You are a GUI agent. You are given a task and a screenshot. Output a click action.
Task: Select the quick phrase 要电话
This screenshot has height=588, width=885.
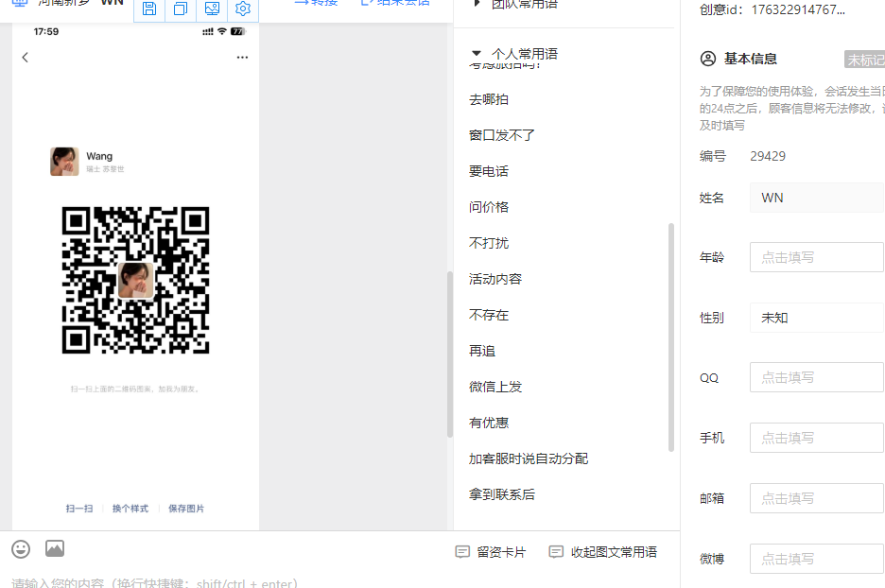489,171
